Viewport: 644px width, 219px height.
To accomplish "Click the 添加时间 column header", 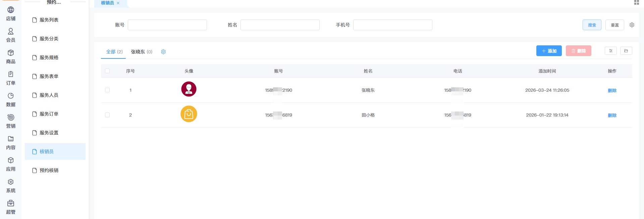I will point(547,71).
